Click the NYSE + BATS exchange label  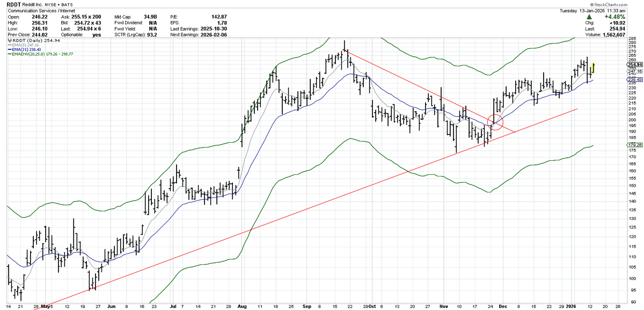(58, 4)
